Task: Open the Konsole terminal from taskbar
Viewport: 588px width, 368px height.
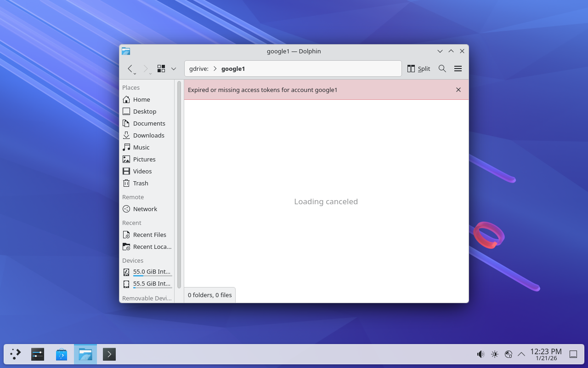Action: tap(109, 354)
